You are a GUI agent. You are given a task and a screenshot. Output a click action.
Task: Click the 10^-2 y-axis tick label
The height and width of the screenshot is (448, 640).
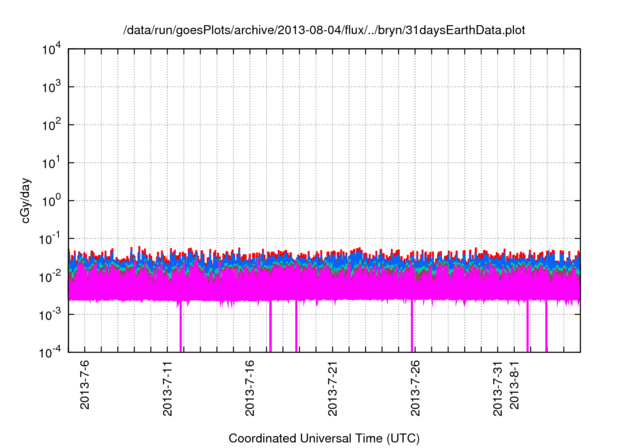pos(50,277)
